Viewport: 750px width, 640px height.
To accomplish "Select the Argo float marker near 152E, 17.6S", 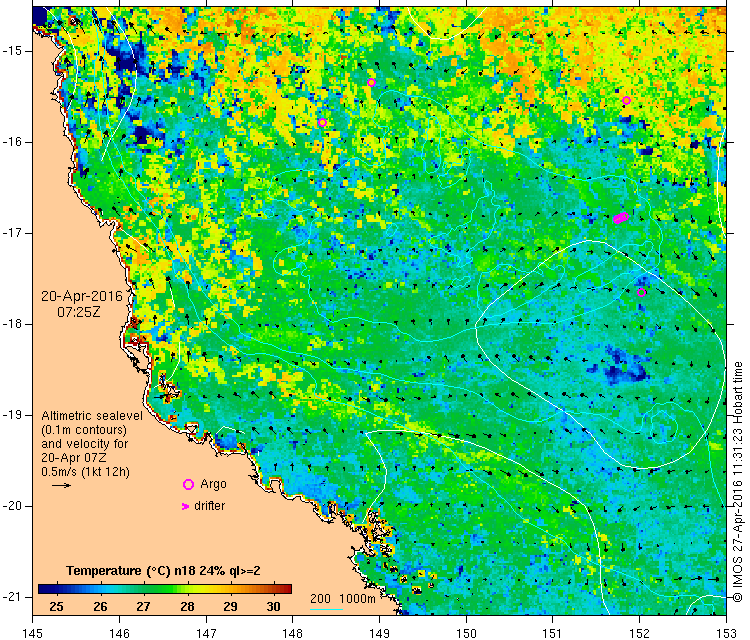I will point(642,292).
